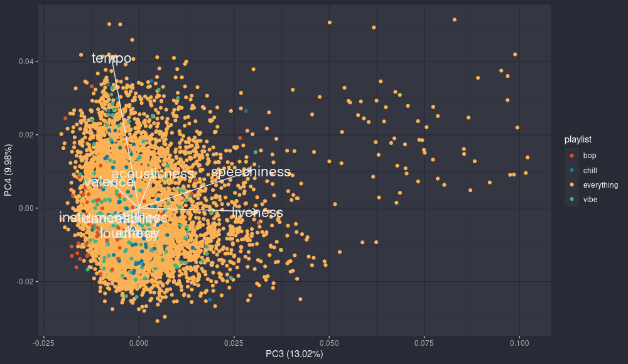Image resolution: width=628 pixels, height=364 pixels.
Task: Click the 0.075 x-axis tick label
Action: [x=424, y=343]
